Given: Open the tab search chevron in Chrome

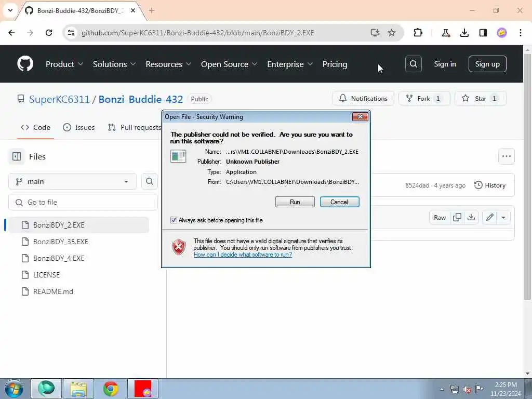Looking at the screenshot, I should point(10,10).
